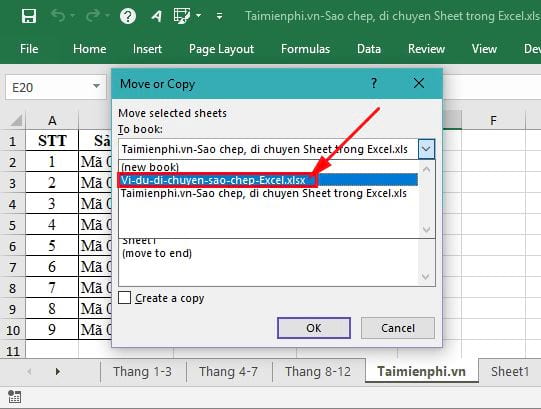Select row 11 header

12,350
